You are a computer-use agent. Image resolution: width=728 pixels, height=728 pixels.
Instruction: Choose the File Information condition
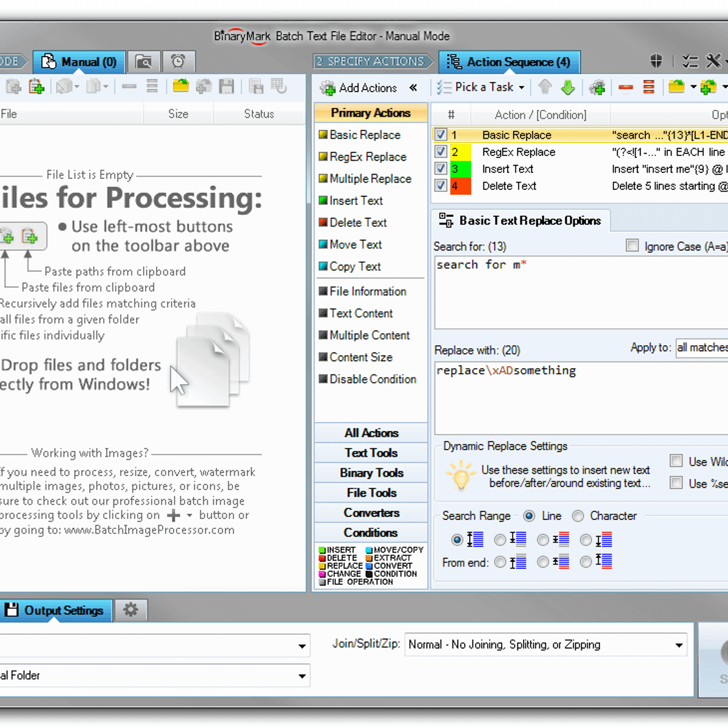point(363,291)
